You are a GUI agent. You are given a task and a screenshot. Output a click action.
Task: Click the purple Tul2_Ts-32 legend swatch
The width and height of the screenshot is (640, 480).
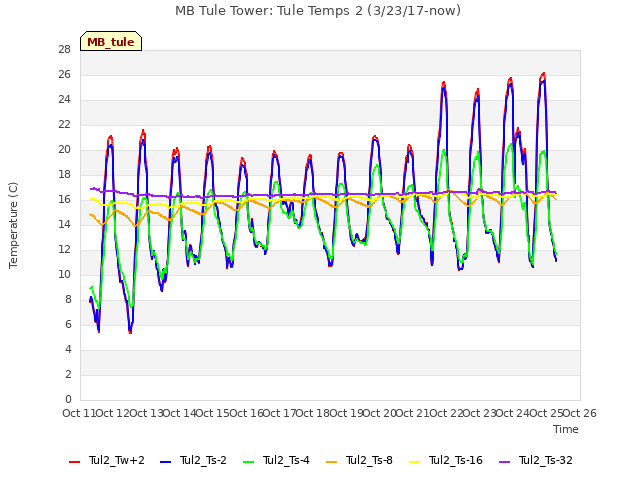tap(504, 462)
